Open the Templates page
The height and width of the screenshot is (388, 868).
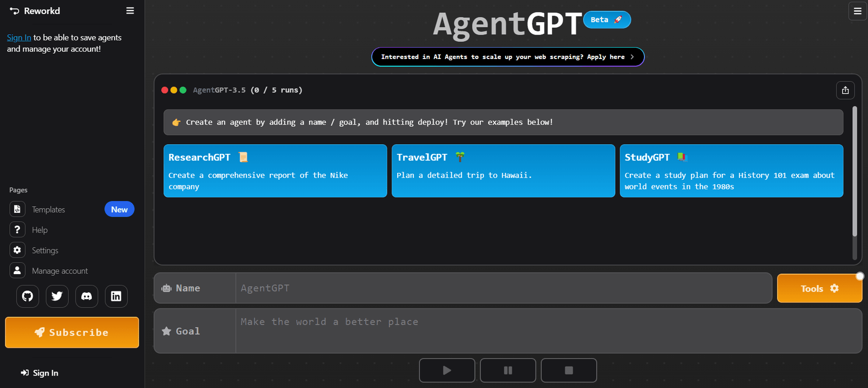(48, 210)
